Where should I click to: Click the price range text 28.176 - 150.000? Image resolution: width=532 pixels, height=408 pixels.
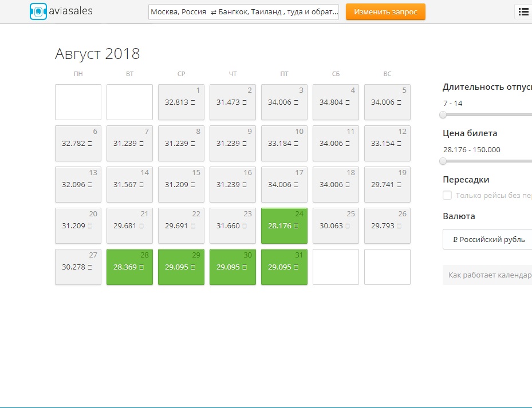pyautogui.click(x=472, y=149)
